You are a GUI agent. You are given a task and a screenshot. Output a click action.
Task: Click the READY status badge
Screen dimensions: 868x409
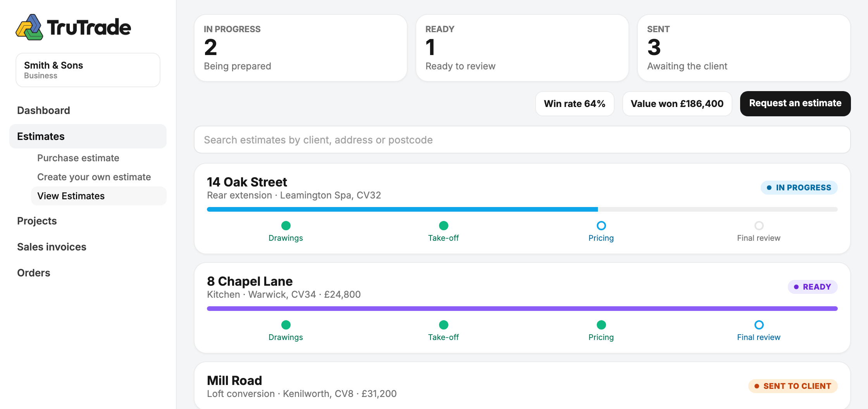pyautogui.click(x=813, y=287)
